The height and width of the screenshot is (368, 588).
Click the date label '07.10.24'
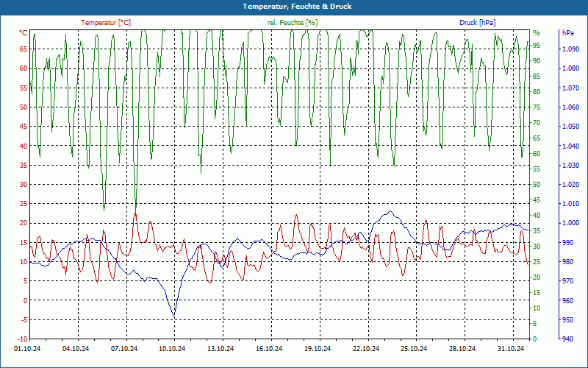point(124,348)
